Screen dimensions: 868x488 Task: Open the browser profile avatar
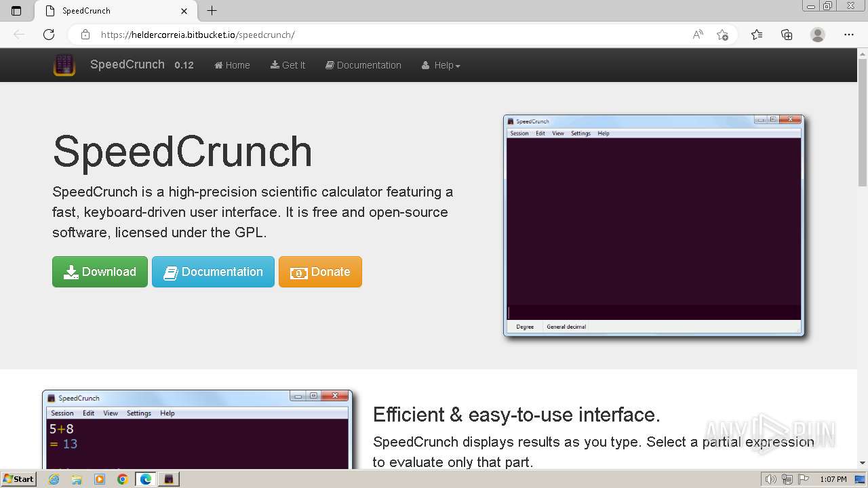coord(818,35)
